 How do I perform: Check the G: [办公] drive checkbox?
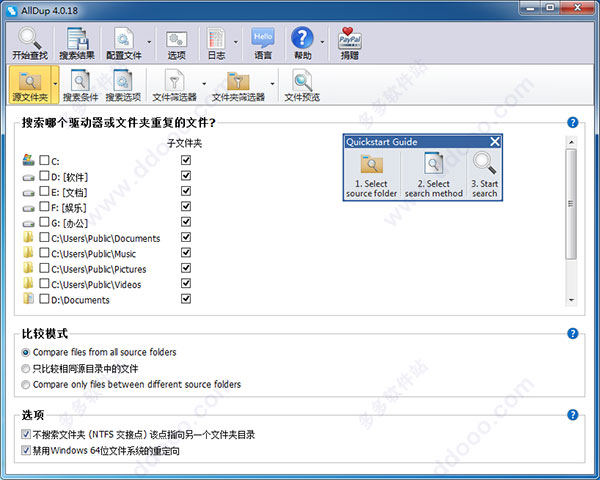click(44, 222)
